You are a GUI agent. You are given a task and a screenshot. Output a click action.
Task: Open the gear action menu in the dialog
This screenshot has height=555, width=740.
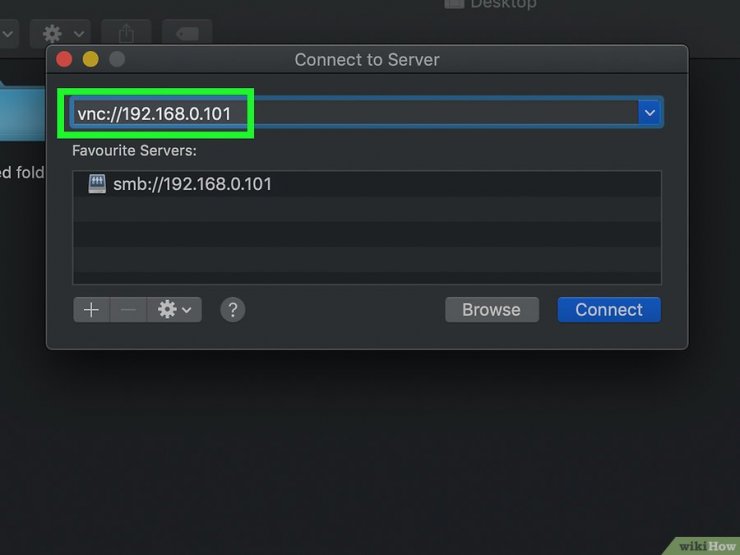tap(174, 310)
